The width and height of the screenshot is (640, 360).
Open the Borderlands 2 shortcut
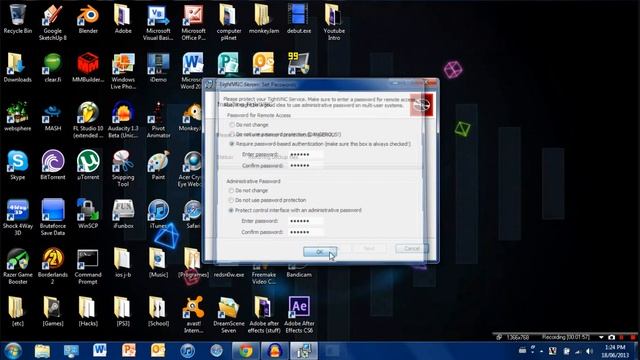click(53, 266)
